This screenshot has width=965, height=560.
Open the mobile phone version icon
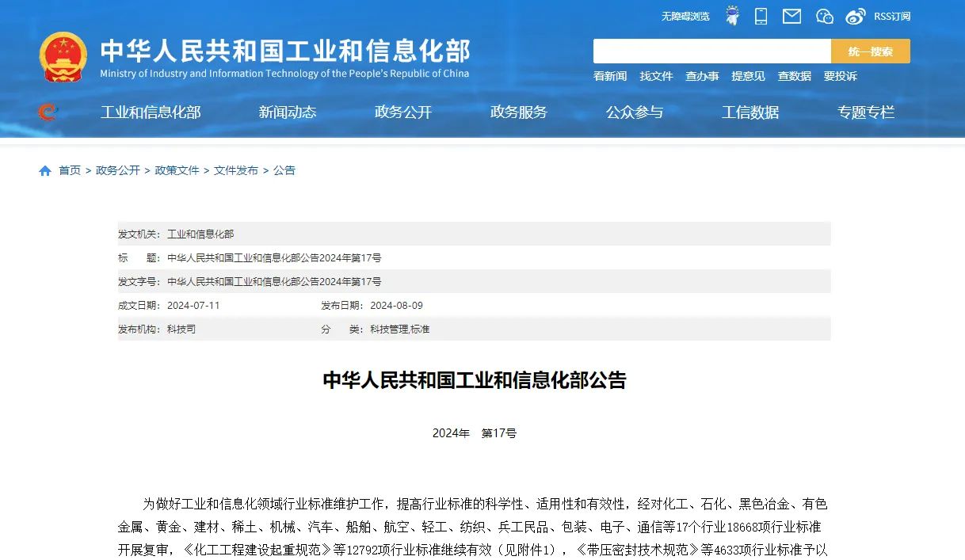pos(761,16)
